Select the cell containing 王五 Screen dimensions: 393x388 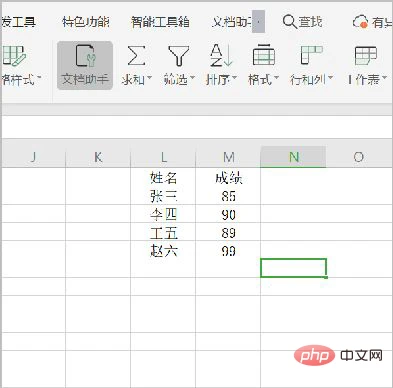click(163, 232)
